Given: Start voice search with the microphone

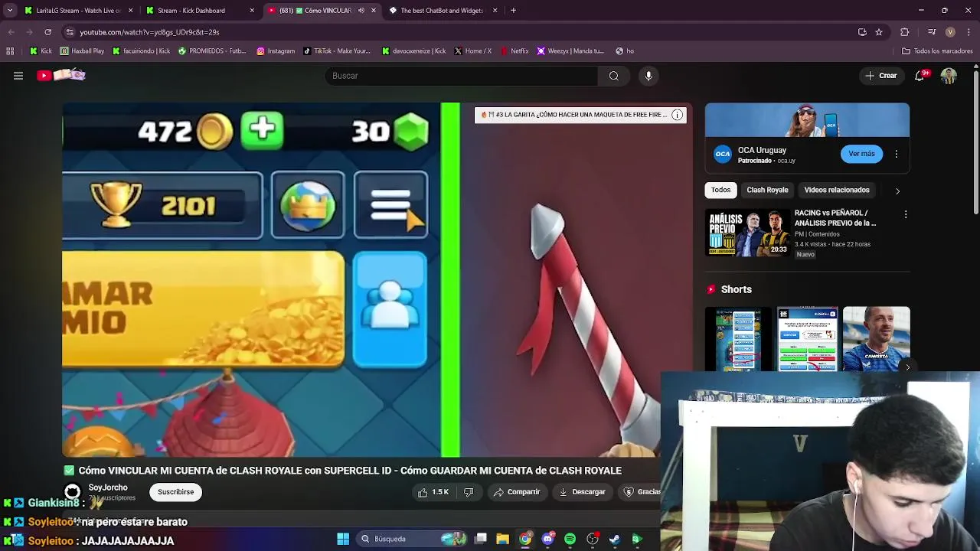Looking at the screenshot, I should click(648, 76).
